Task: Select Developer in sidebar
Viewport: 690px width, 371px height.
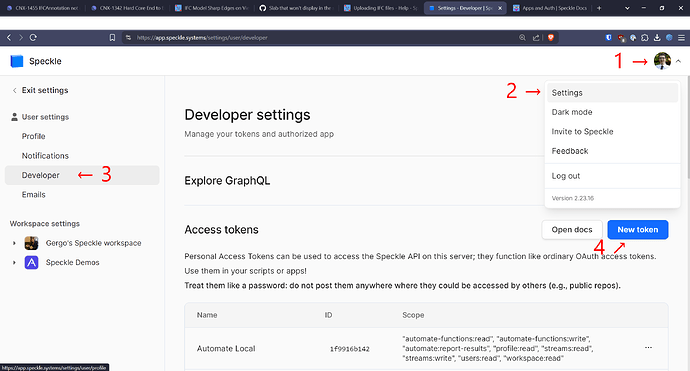Action: point(82,175)
